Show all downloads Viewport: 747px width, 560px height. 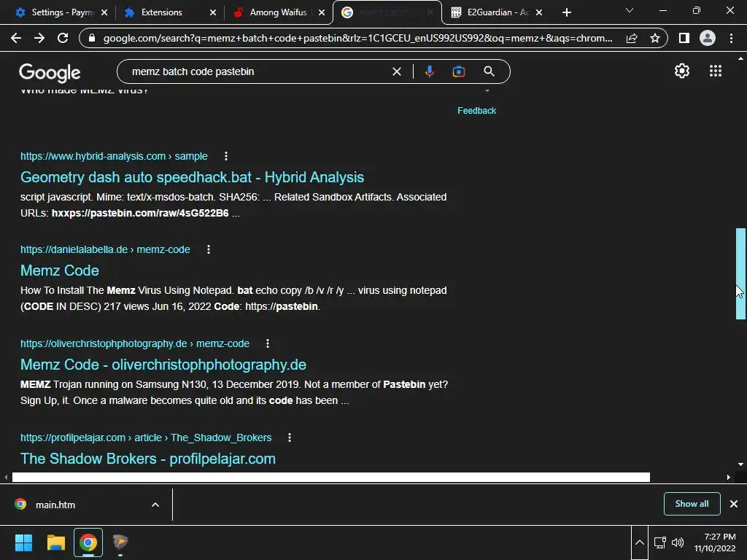coord(692,504)
